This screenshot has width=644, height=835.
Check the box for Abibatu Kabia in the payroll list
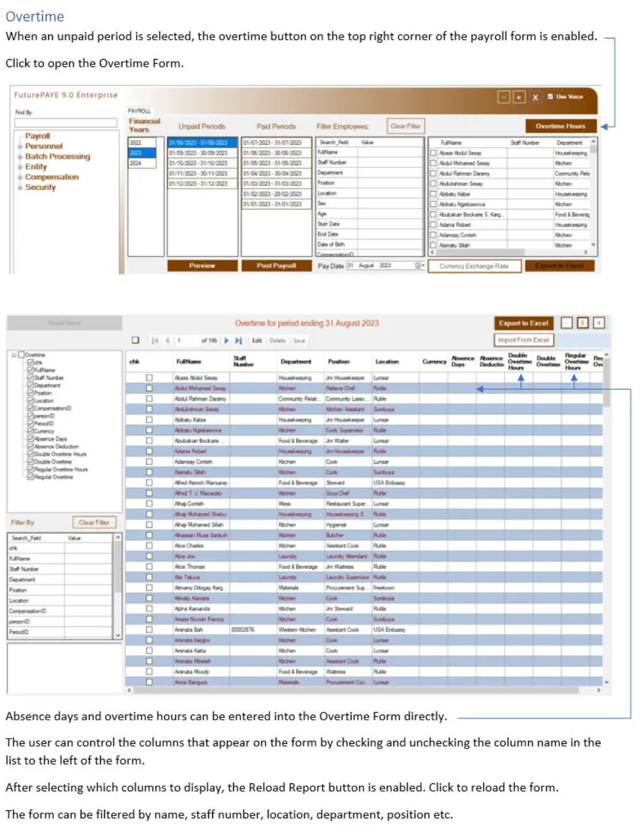(x=434, y=194)
